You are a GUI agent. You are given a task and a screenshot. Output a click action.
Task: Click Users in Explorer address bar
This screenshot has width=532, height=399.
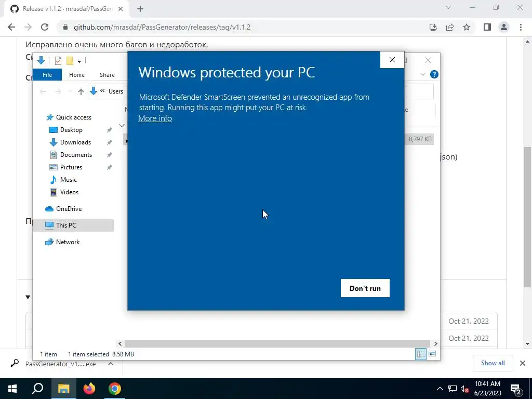[116, 91]
